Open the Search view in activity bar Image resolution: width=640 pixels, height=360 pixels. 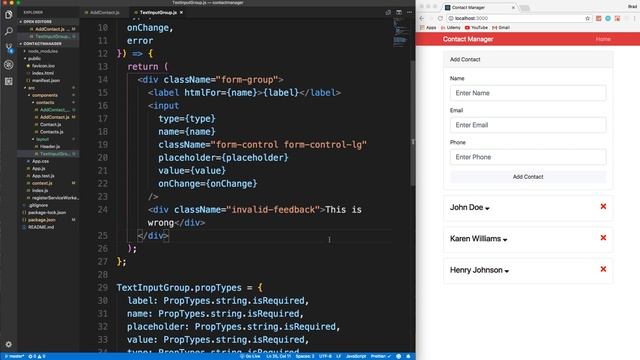(x=9, y=31)
